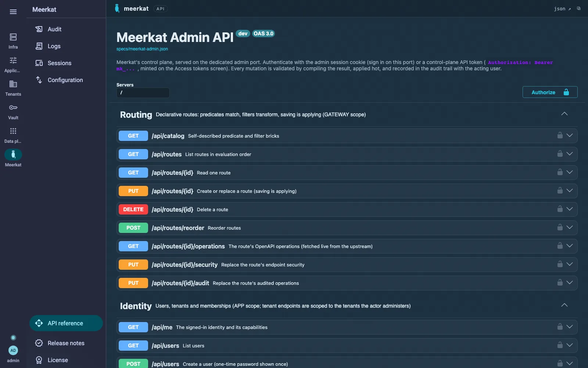Collapse the Identity section chevron

pyautogui.click(x=564, y=305)
